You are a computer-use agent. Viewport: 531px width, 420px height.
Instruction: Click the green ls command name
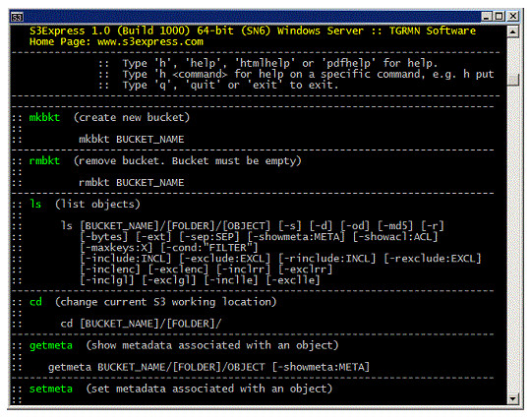coord(35,204)
